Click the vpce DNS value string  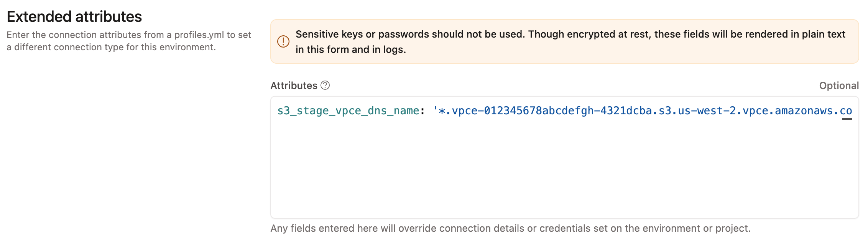(x=633, y=111)
